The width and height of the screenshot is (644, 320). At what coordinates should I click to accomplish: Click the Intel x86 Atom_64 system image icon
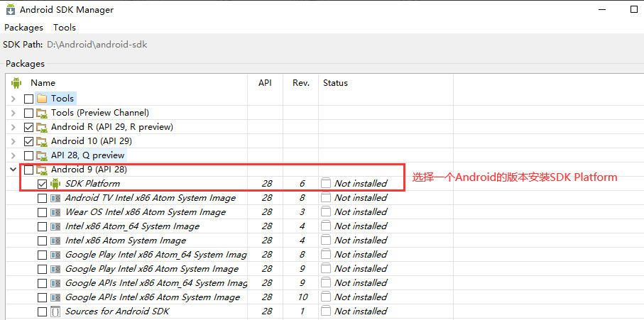pyautogui.click(x=55, y=226)
